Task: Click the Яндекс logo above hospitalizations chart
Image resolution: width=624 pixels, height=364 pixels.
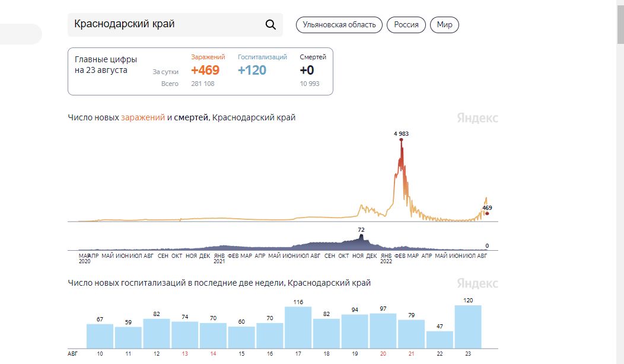Action: point(477,283)
